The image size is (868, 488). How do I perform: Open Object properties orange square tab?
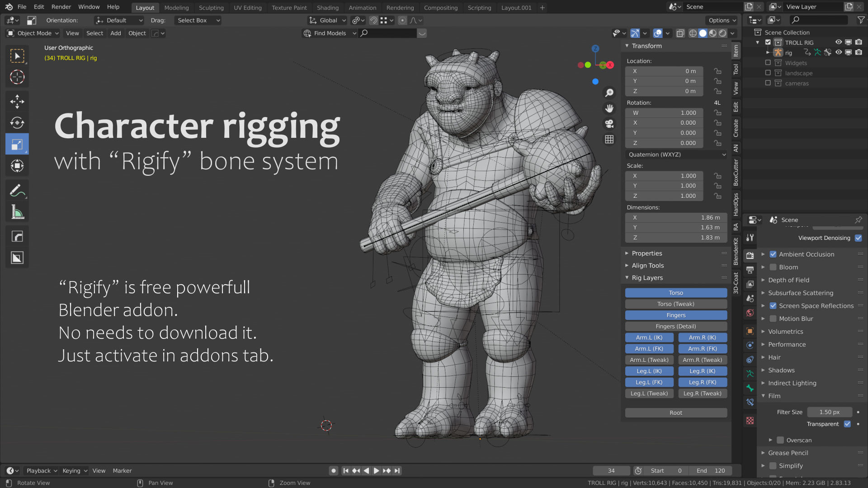click(750, 331)
